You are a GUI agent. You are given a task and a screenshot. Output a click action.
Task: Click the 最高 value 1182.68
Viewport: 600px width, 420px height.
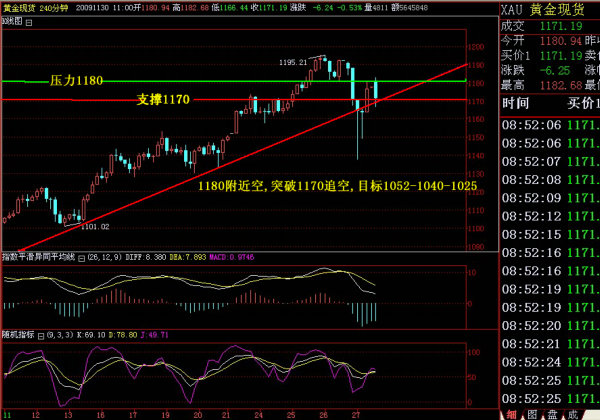561,85
